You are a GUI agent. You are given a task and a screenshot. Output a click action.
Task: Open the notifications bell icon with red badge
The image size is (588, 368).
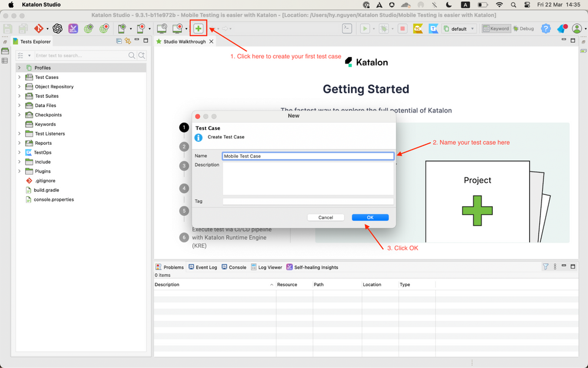coord(560,28)
